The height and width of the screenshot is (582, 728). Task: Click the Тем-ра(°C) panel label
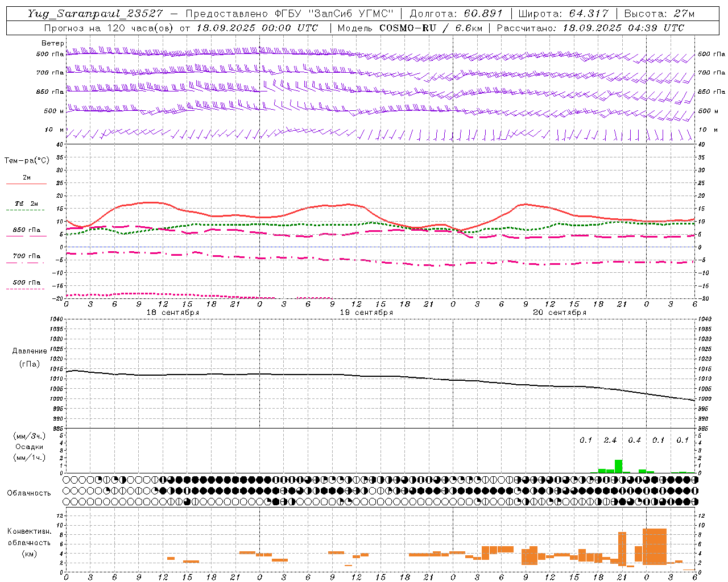(27, 161)
